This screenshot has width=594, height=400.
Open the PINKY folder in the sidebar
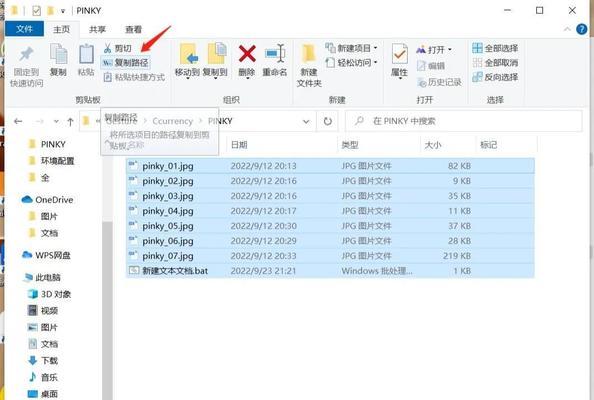(48, 144)
